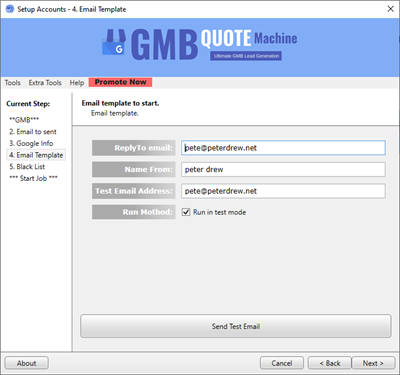
Task: Click the app icon in the title bar
Action: (10, 9)
